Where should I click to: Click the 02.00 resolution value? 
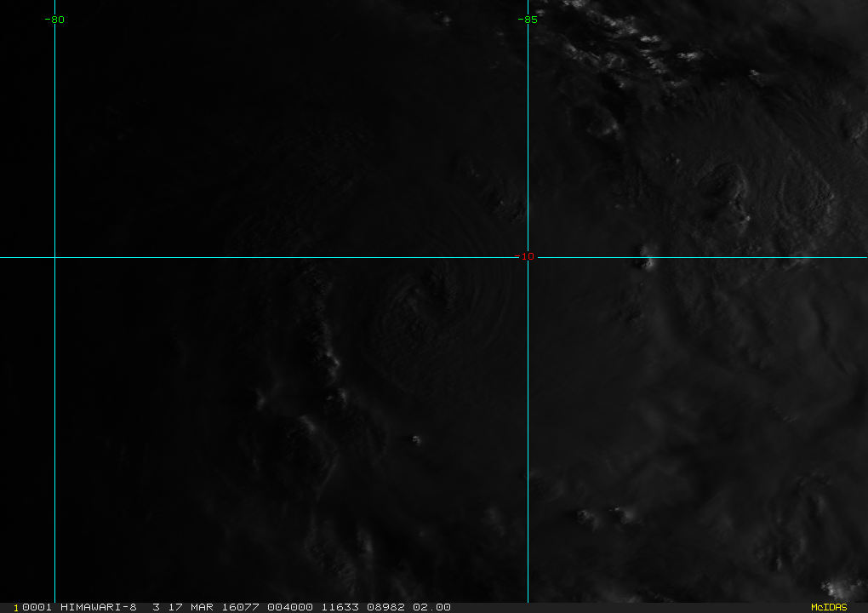[x=431, y=607]
